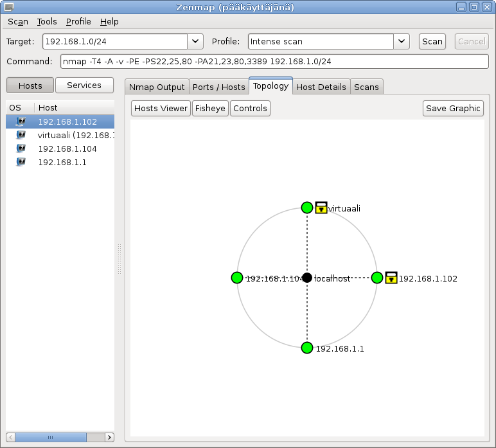The width and height of the screenshot is (496, 448).
Task: Click the Cancel button
Action: tap(472, 41)
